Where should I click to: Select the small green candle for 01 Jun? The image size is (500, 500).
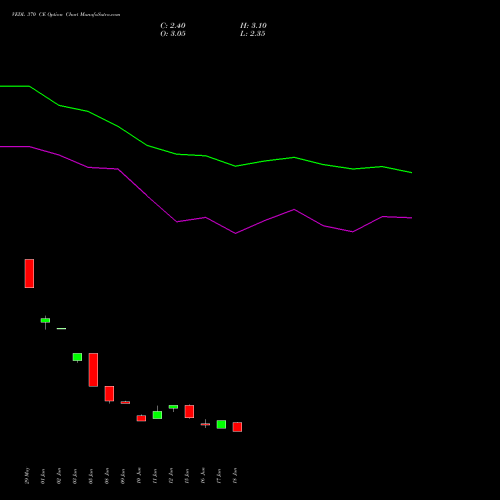click(45, 320)
